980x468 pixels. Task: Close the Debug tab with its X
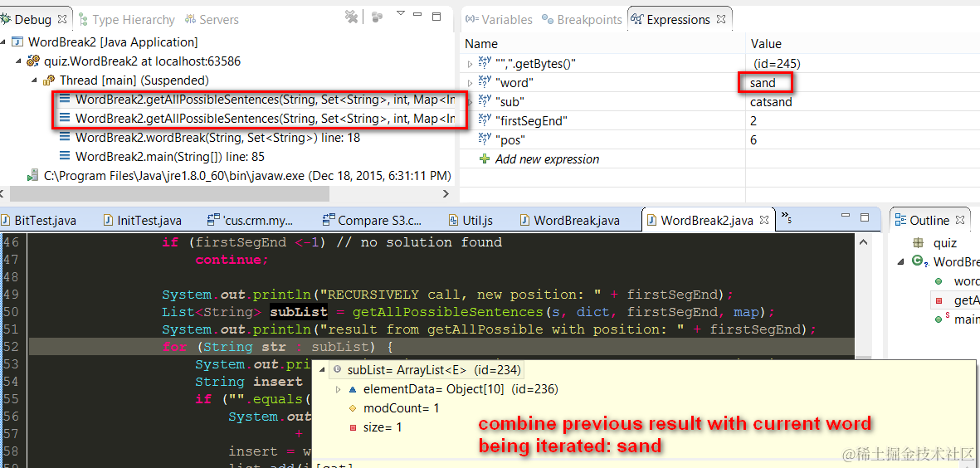pyautogui.click(x=61, y=19)
